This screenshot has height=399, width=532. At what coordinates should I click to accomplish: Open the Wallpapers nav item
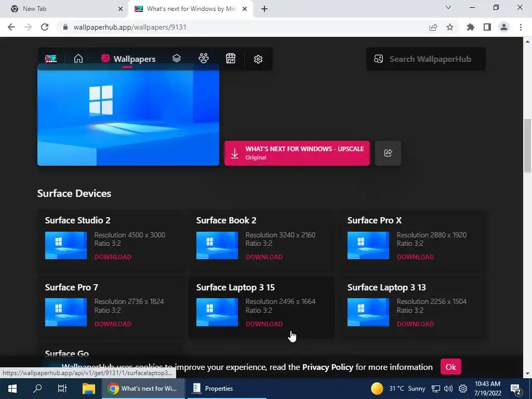point(128,59)
